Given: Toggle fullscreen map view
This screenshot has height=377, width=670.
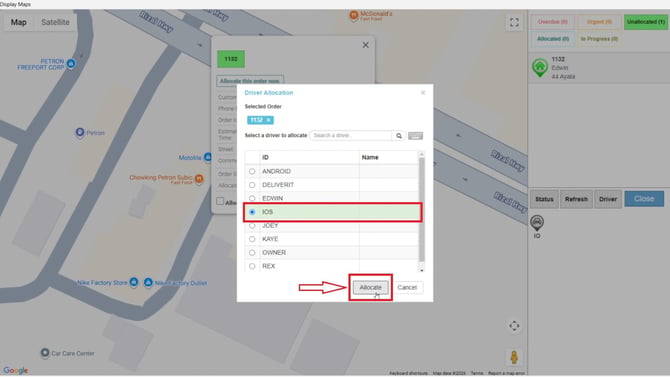Looking at the screenshot, I should [x=514, y=22].
